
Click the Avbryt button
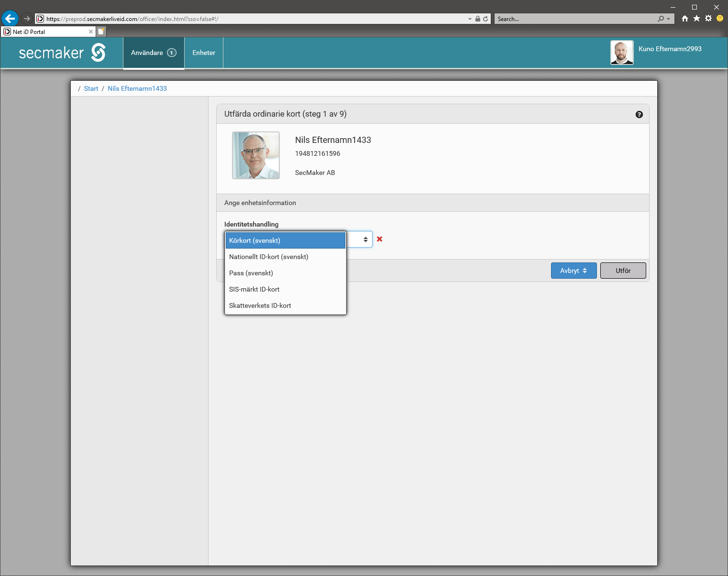coord(574,271)
